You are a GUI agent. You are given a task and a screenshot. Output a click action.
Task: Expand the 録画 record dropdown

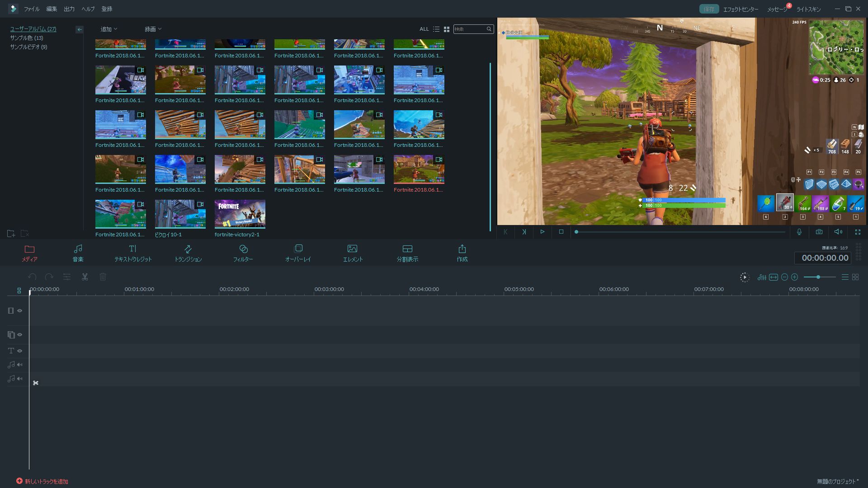point(153,29)
